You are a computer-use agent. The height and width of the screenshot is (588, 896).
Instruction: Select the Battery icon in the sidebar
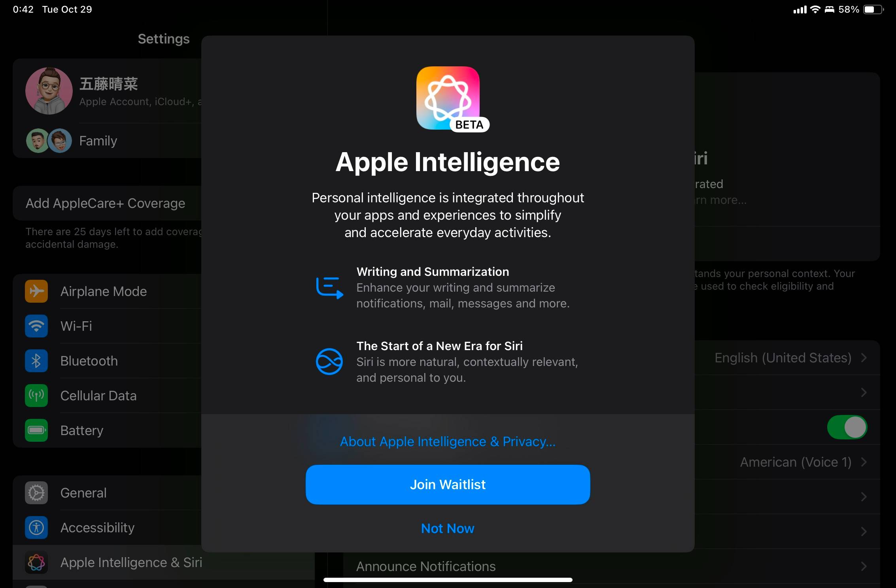[36, 430]
